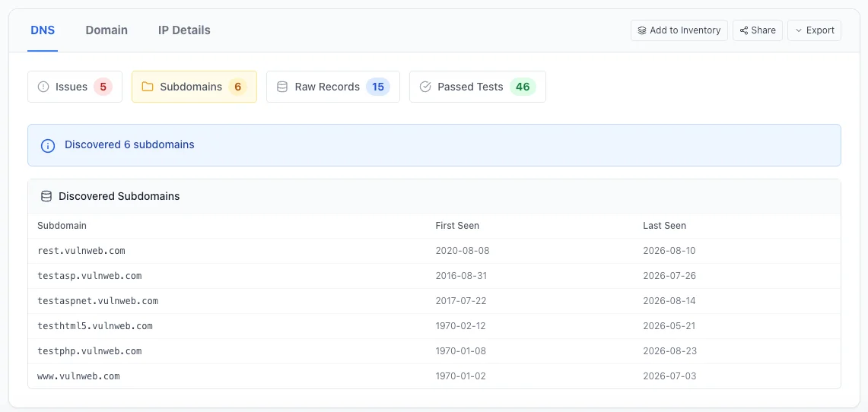The width and height of the screenshot is (868, 412).
Task: Click first seen date 2017-07-22
Action: pos(461,301)
